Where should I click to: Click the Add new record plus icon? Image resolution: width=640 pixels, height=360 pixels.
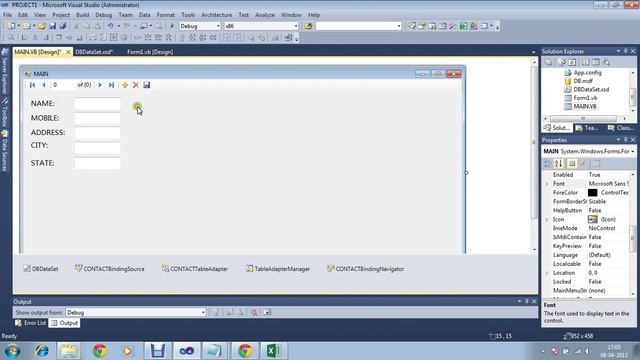point(125,85)
